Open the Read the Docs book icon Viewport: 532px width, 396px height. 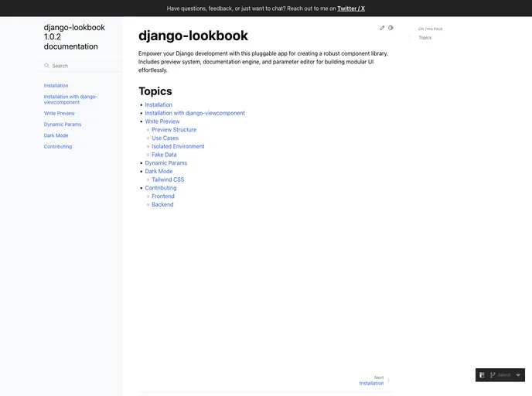(x=482, y=375)
